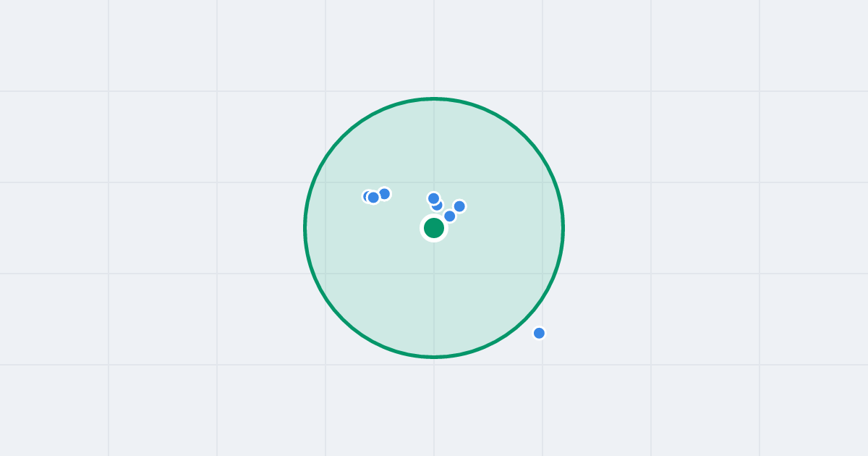
Task: Click the blue dot outside the green circle
Action: point(539,333)
